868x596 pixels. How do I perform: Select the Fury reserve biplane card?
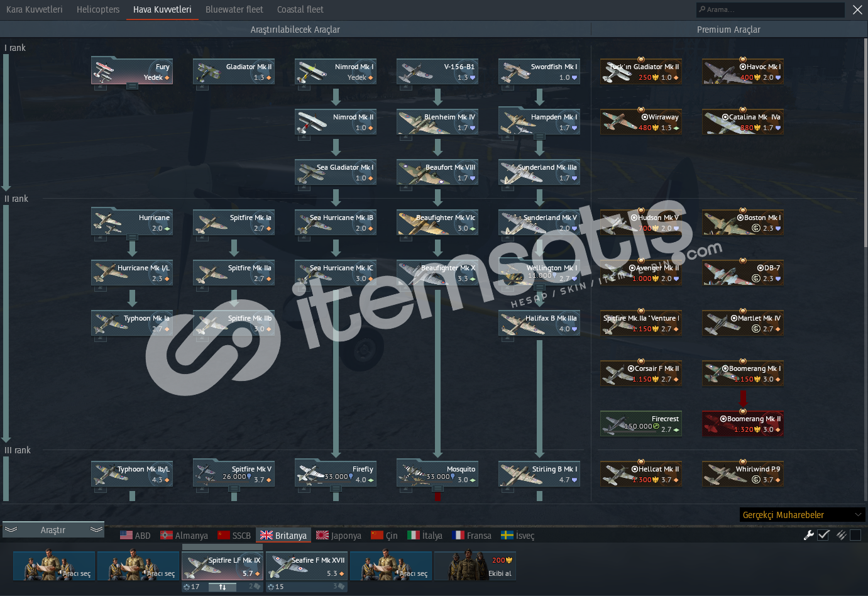(132, 71)
